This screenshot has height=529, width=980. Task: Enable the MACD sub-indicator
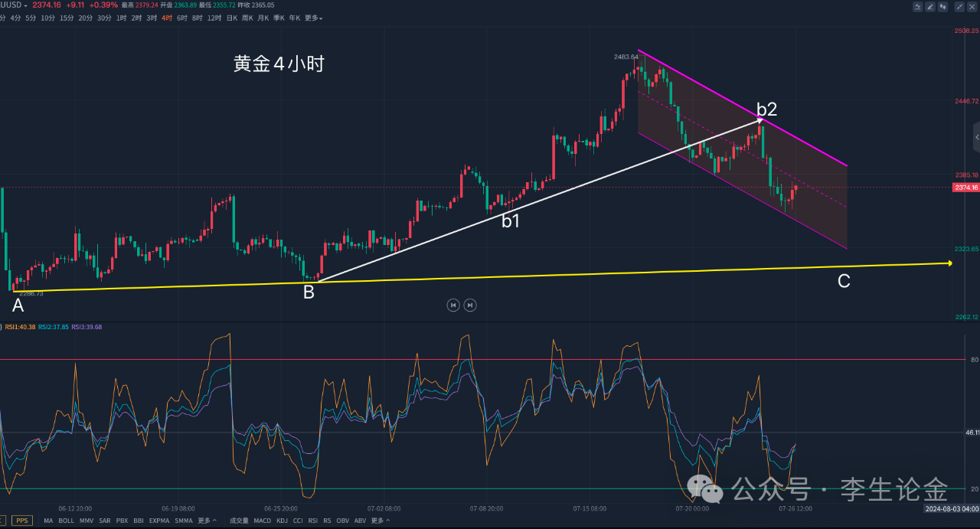[x=263, y=521]
